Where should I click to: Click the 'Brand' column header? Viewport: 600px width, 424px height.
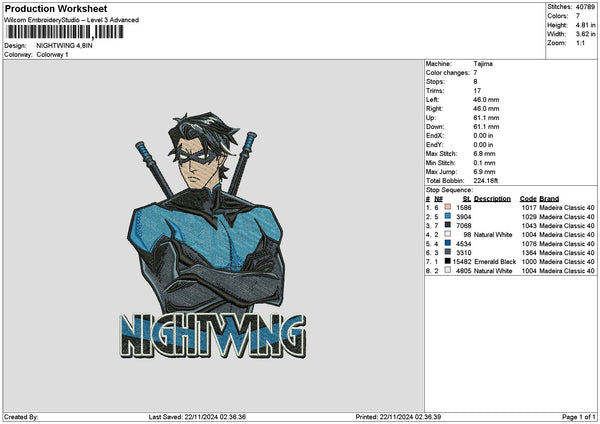[549, 199]
